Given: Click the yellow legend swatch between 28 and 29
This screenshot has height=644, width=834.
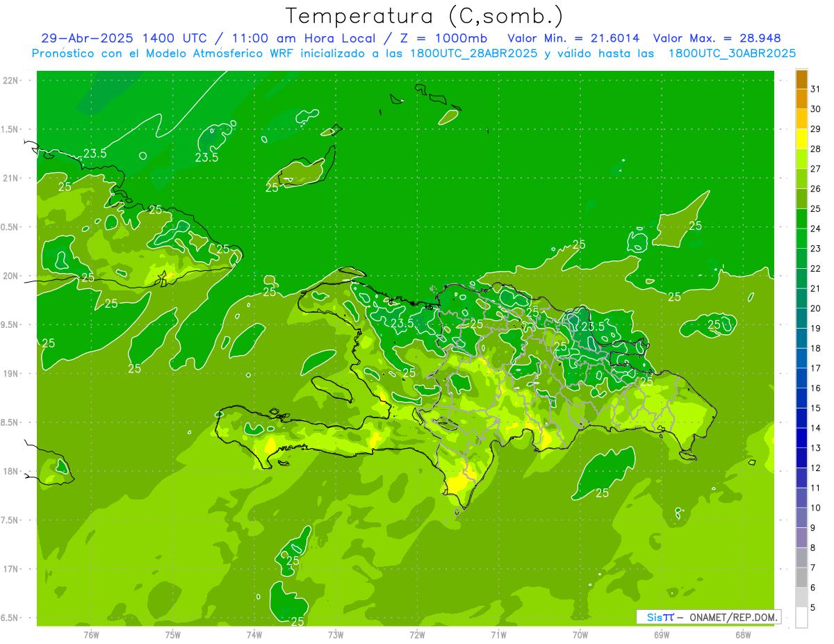Looking at the screenshot, I should (x=801, y=139).
